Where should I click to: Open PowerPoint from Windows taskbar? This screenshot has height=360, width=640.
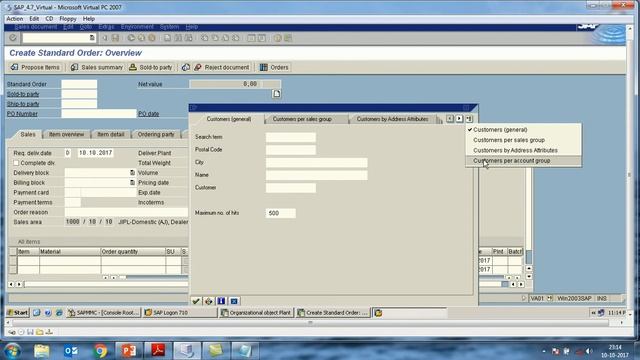129,350
